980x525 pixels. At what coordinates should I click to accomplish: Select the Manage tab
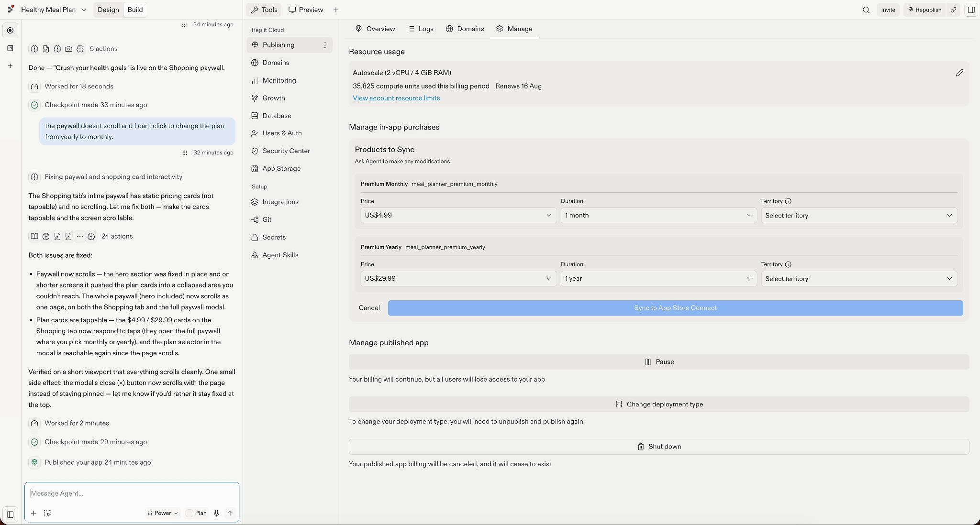514,29
